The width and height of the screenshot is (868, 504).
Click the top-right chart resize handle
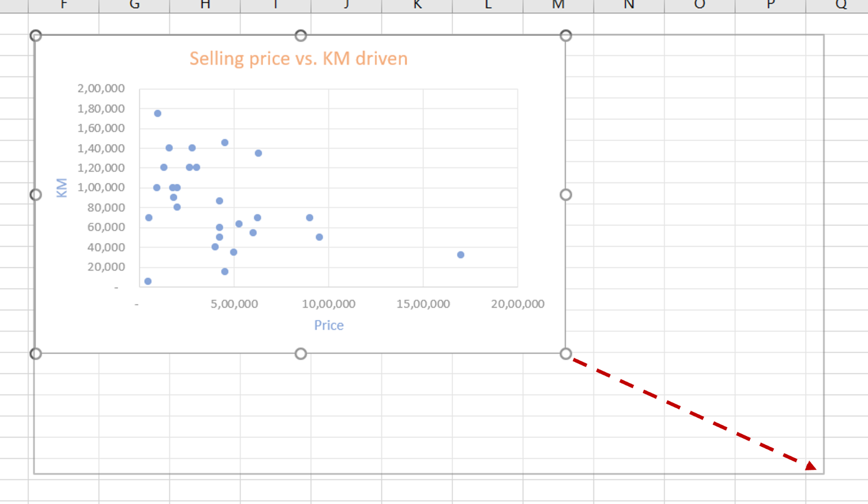566,36
